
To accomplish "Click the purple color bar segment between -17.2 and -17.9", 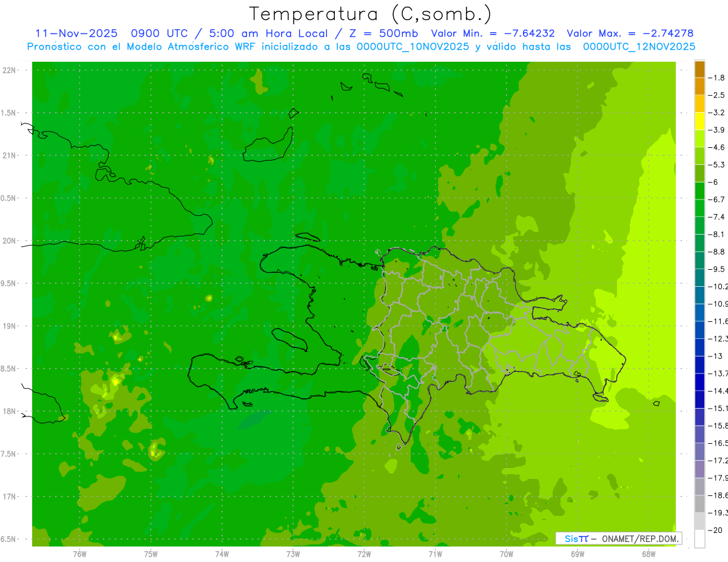I will pos(699,469).
